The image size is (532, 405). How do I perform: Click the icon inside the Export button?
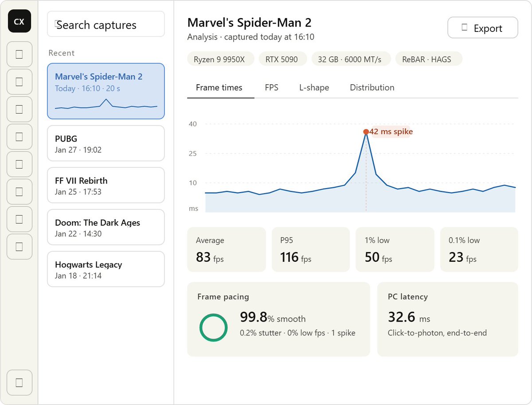pyautogui.click(x=464, y=28)
